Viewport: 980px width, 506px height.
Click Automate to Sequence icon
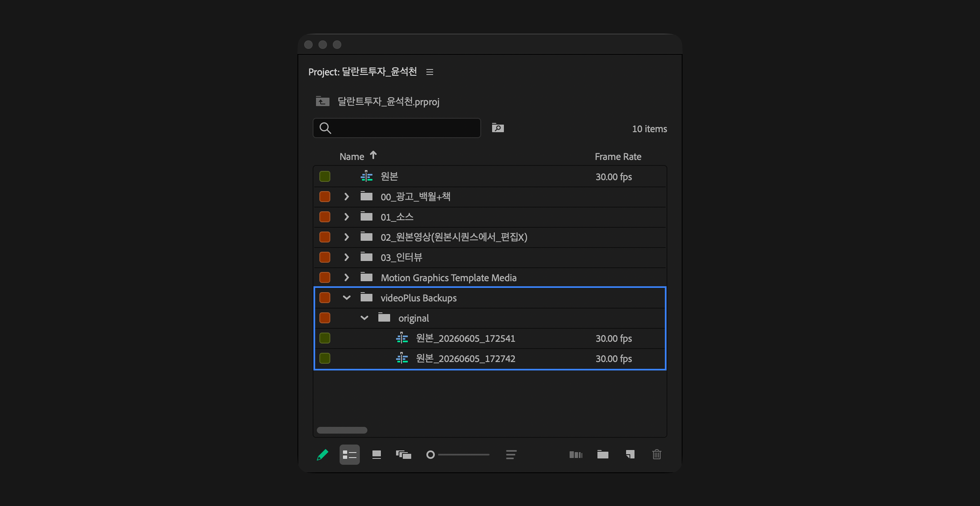(576, 455)
